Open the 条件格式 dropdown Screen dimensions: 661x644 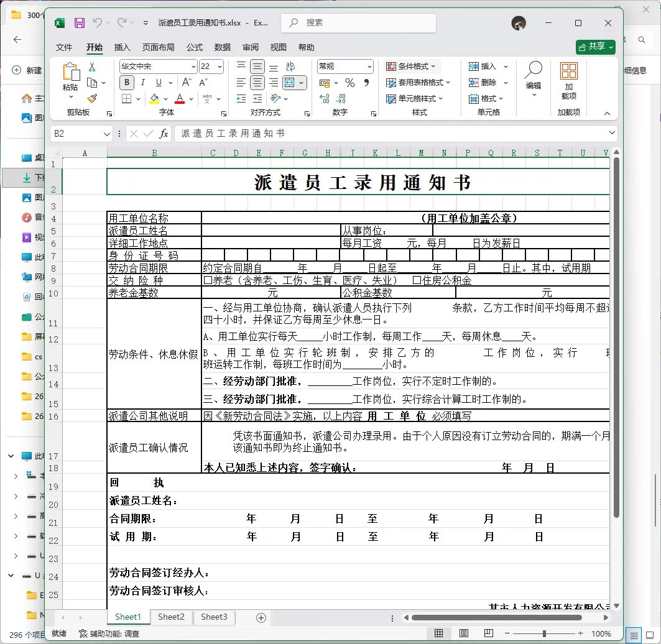tap(410, 67)
